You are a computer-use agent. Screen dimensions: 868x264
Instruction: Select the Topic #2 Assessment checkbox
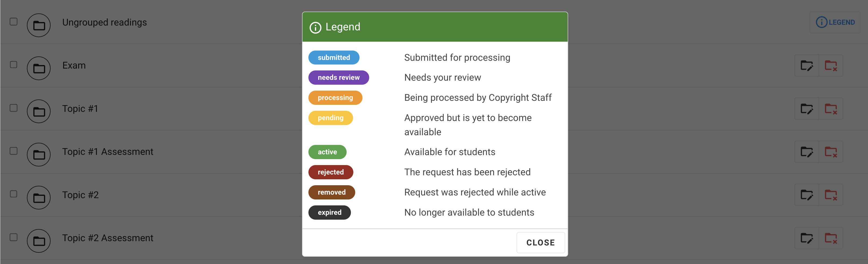13,237
